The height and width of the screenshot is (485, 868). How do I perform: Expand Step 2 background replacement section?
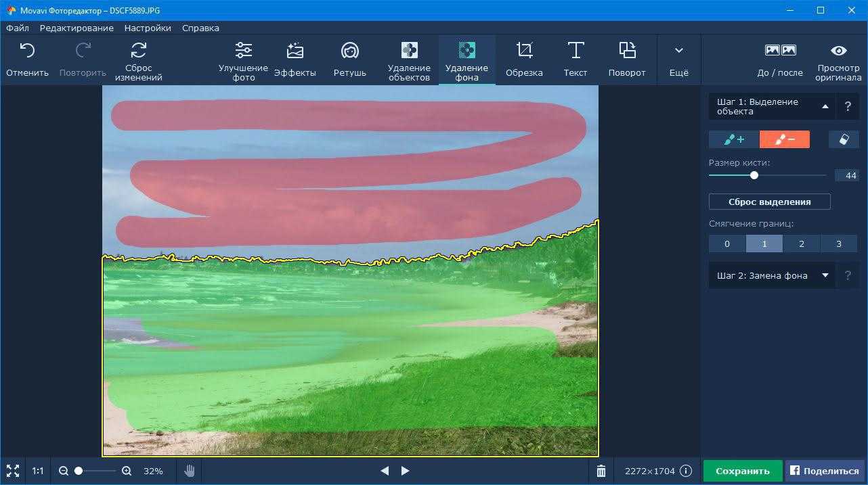click(825, 276)
